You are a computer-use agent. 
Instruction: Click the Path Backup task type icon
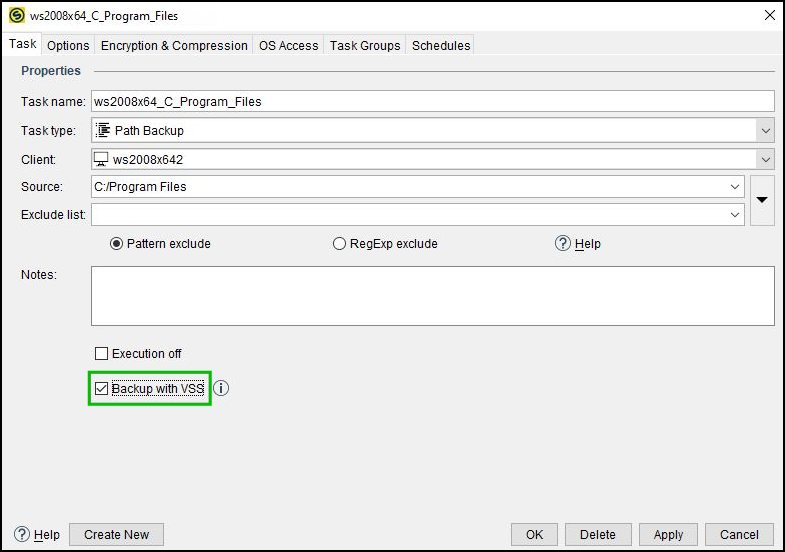[x=103, y=130]
